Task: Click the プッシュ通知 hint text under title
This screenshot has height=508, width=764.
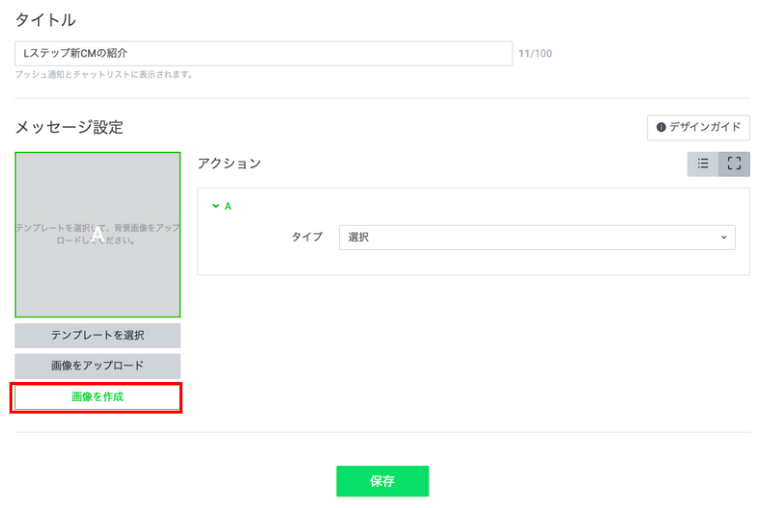Action: point(104,75)
